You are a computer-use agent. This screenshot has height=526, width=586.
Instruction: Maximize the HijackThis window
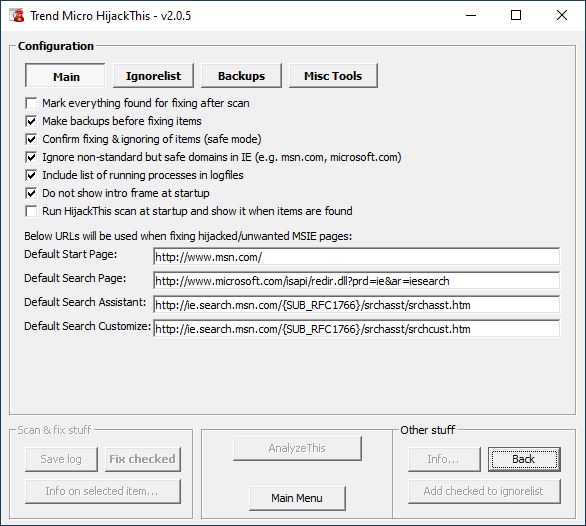point(516,15)
